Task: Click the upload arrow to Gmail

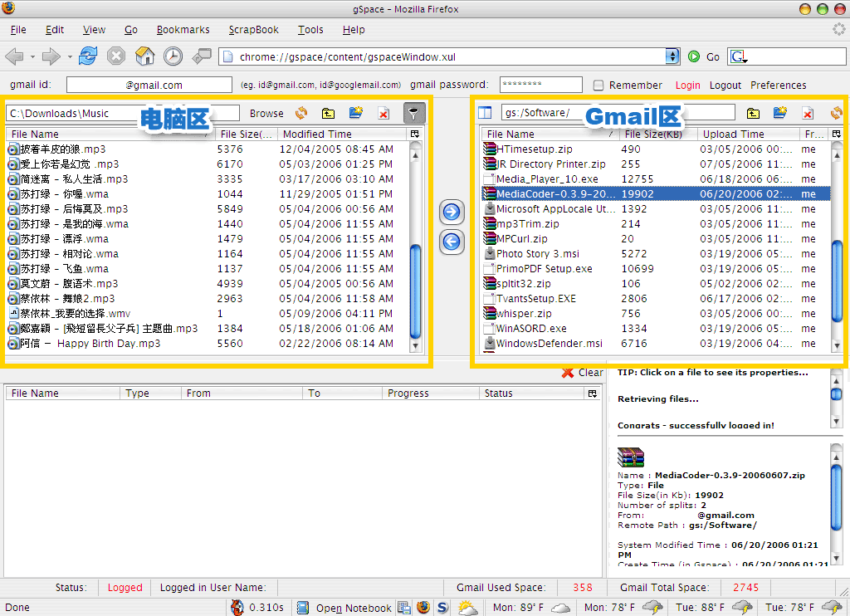Action: point(452,213)
